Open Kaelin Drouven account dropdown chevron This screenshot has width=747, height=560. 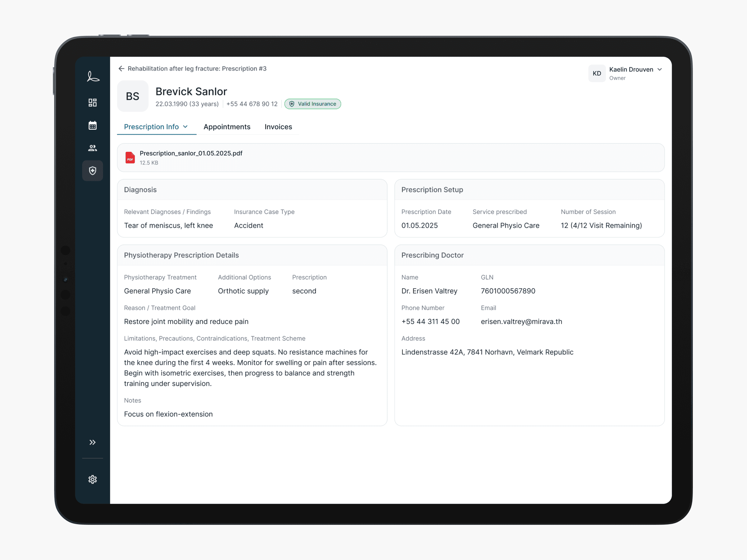pyautogui.click(x=660, y=70)
